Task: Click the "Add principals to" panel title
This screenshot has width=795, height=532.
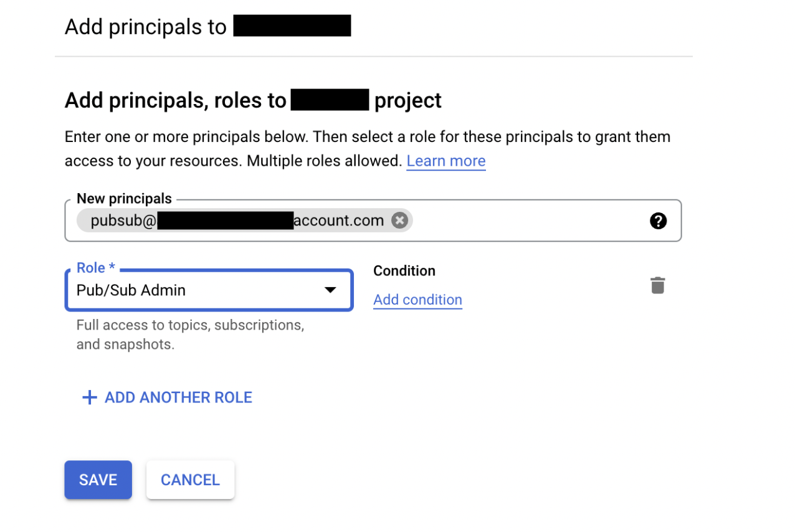Action: [x=145, y=27]
